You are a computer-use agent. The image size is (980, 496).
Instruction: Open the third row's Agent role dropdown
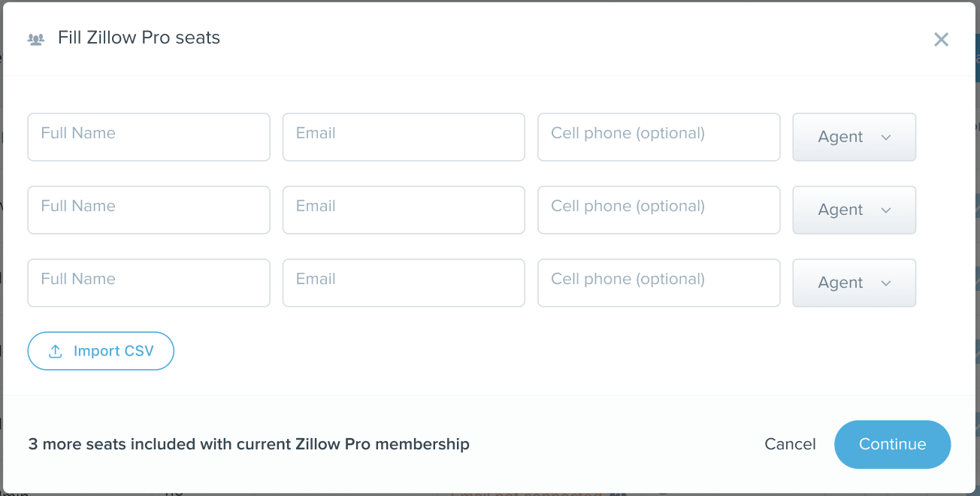tap(854, 283)
